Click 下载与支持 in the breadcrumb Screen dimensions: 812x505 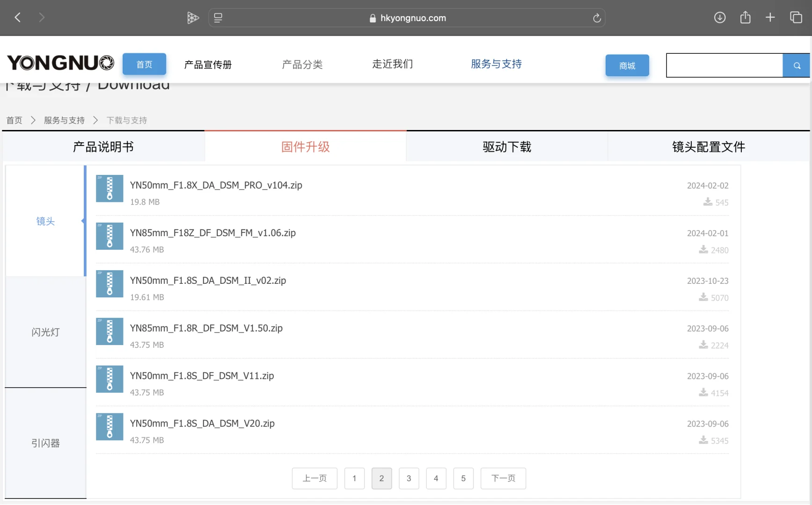pyautogui.click(x=127, y=120)
